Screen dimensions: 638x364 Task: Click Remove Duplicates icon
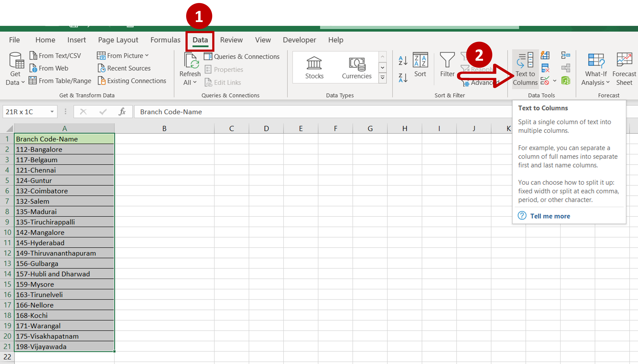click(545, 68)
